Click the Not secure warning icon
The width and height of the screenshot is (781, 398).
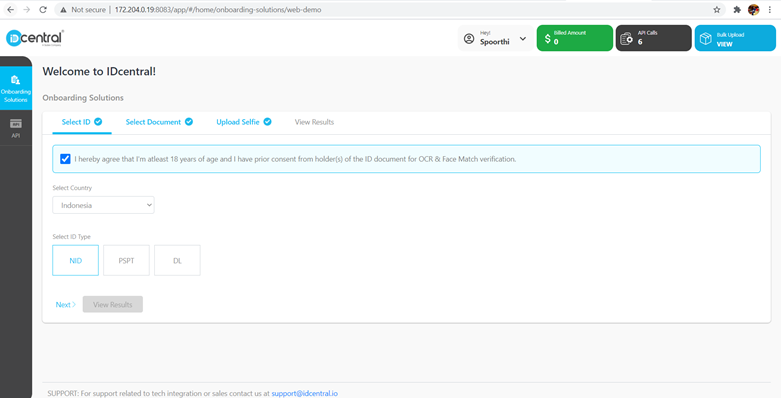[x=64, y=9]
